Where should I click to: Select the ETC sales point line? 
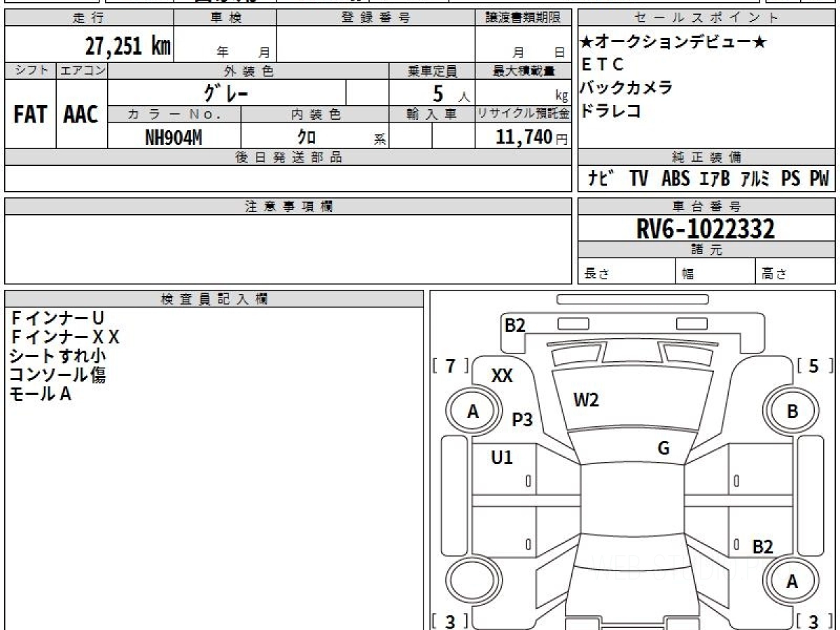coord(603,64)
